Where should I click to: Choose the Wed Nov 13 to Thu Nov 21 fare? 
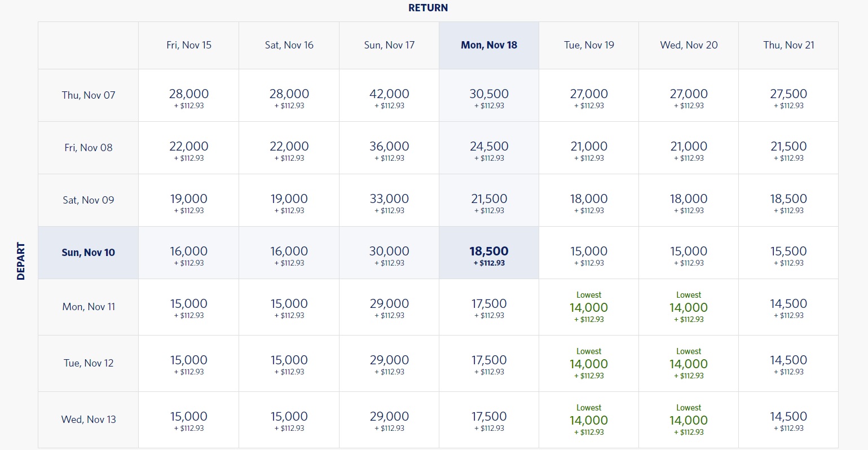point(788,420)
